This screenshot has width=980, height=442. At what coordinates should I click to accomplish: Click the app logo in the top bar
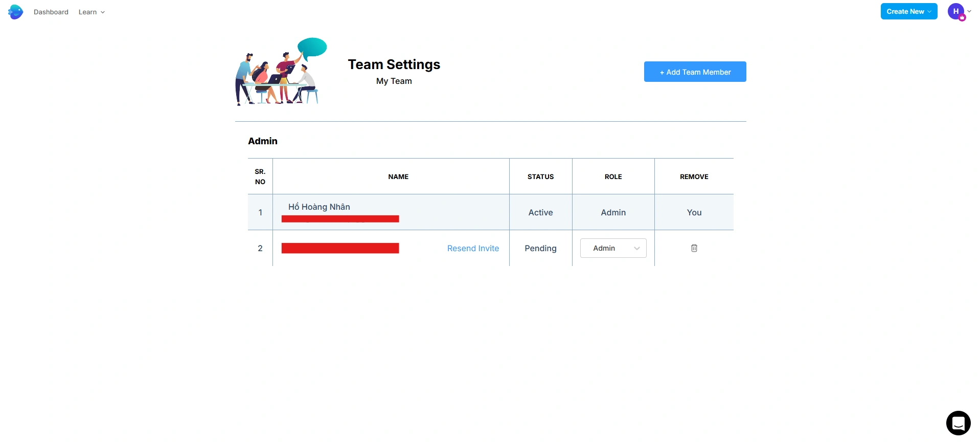pyautogui.click(x=16, y=12)
